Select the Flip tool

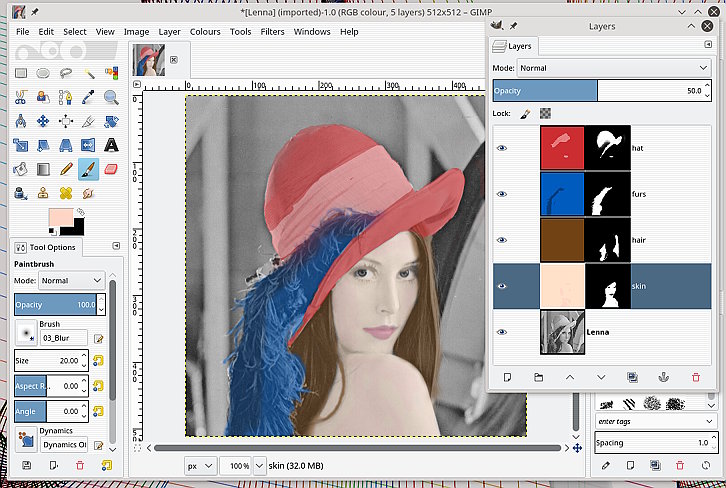tap(88, 145)
